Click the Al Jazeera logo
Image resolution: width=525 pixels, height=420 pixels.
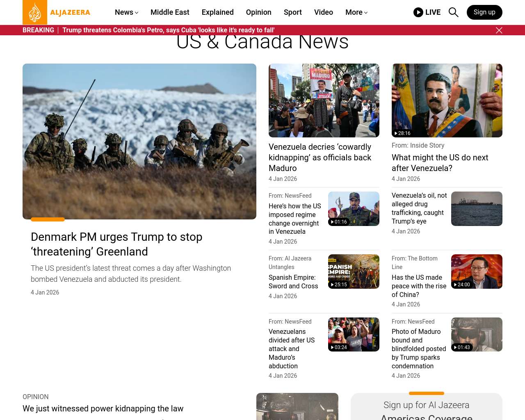[x=57, y=12]
